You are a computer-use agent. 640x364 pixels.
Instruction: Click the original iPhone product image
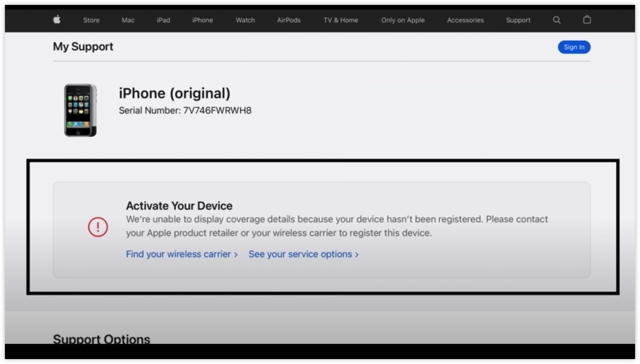tap(80, 110)
